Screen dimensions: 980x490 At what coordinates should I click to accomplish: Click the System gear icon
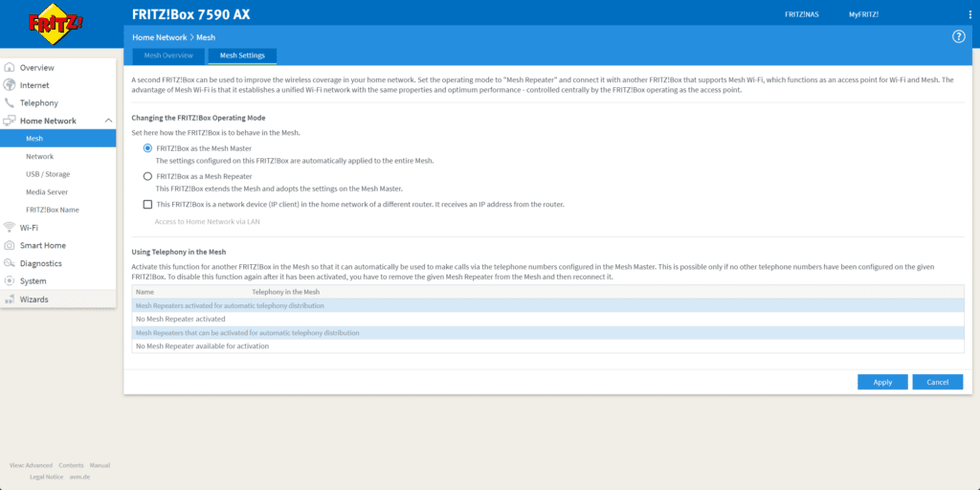coord(10,281)
